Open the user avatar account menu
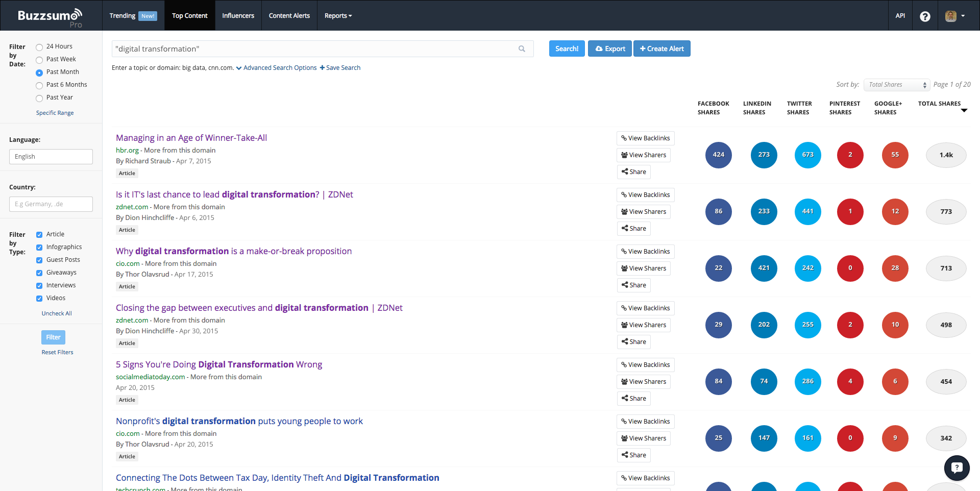Image resolution: width=980 pixels, height=491 pixels. [955, 16]
